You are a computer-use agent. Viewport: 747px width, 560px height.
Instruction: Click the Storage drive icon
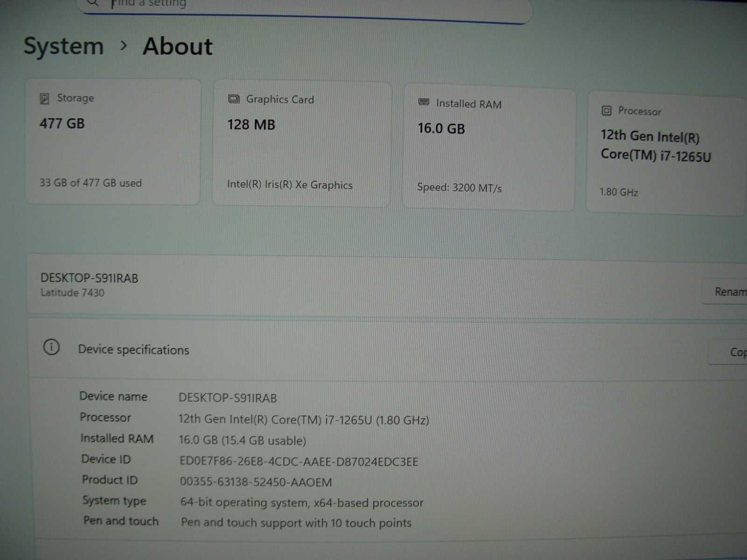44,98
